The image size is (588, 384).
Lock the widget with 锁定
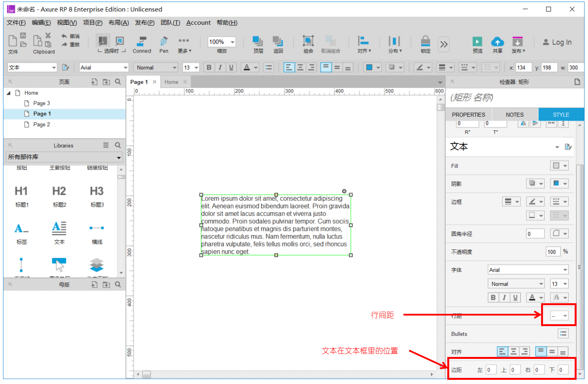pos(426,45)
